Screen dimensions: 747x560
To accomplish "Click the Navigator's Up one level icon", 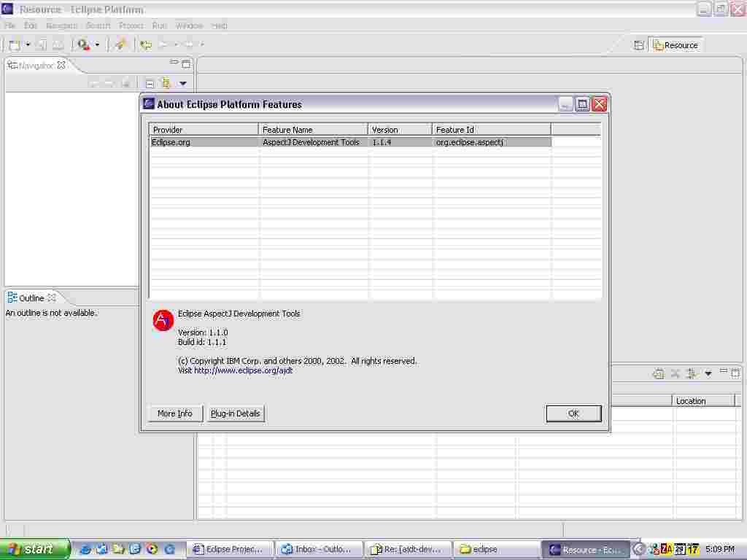I will click(125, 84).
